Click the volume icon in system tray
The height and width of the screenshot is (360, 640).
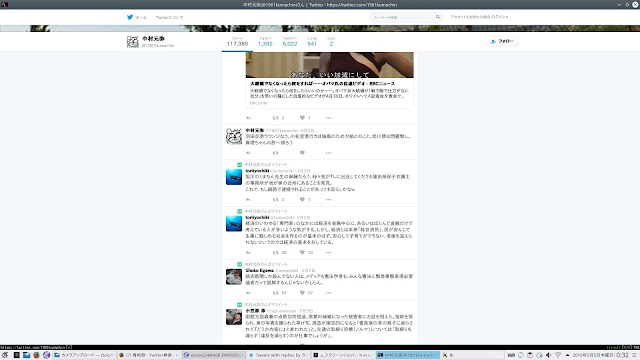pos(548,355)
